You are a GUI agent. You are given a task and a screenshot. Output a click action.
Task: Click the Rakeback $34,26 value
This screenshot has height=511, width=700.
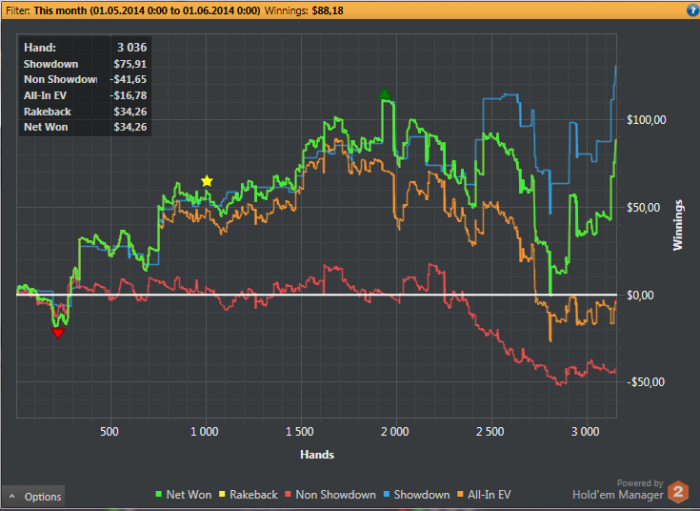(x=130, y=112)
